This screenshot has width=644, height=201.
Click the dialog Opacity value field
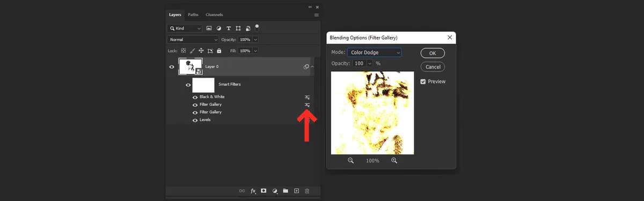pos(359,63)
